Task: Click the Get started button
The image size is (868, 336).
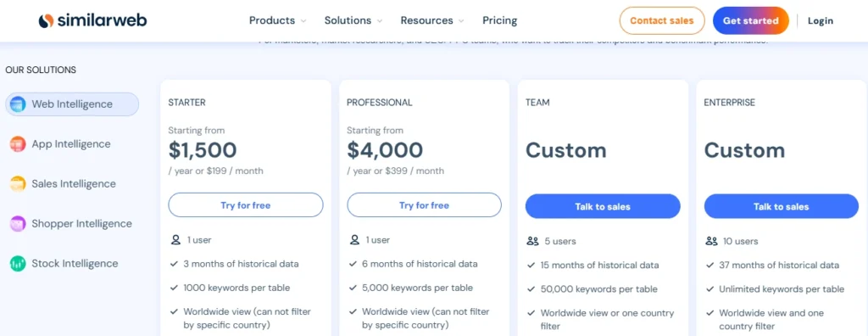Action: (751, 20)
